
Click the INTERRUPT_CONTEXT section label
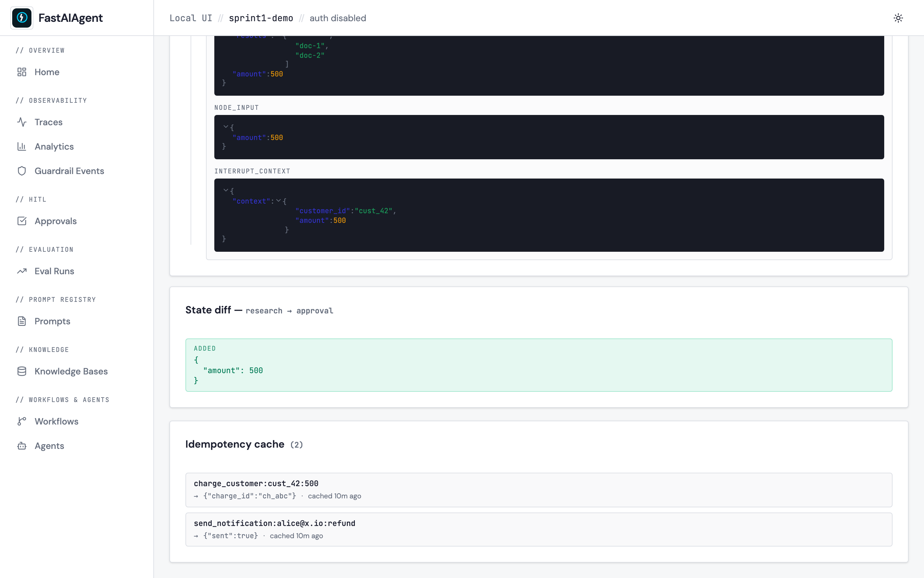pos(252,171)
